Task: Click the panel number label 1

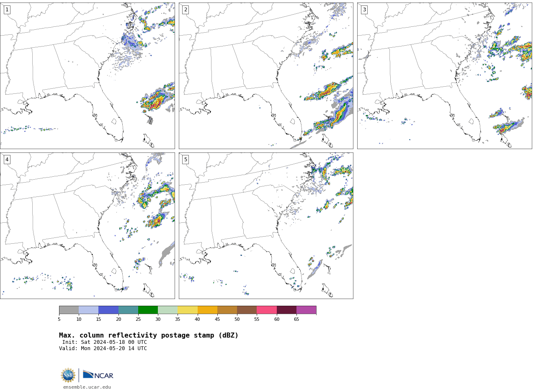Action: click(7, 10)
